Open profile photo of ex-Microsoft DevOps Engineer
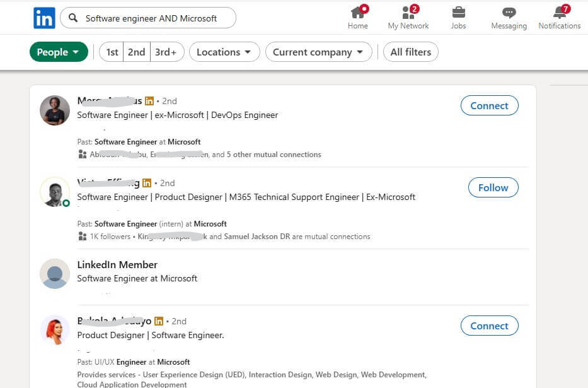This screenshot has width=588, height=388. tap(55, 110)
